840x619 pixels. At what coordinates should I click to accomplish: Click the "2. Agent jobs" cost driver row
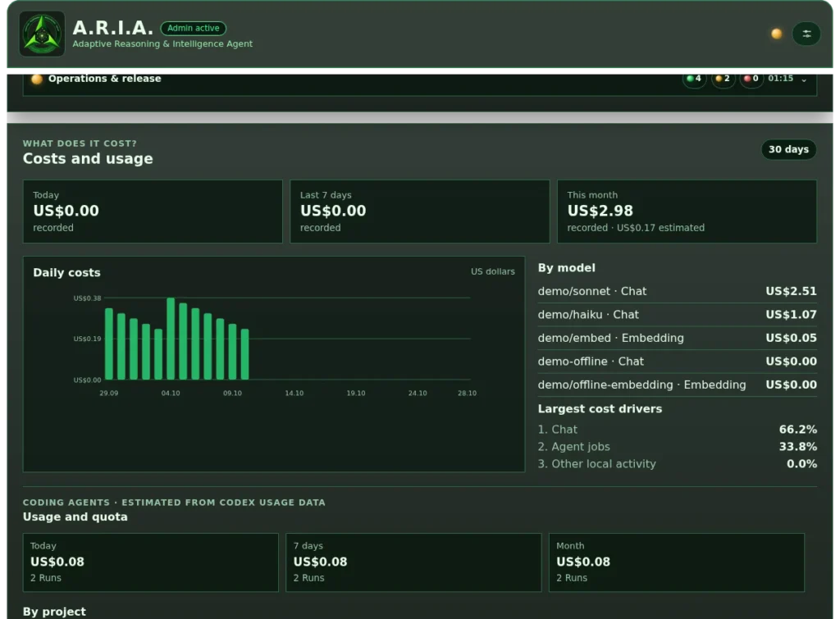click(x=677, y=447)
